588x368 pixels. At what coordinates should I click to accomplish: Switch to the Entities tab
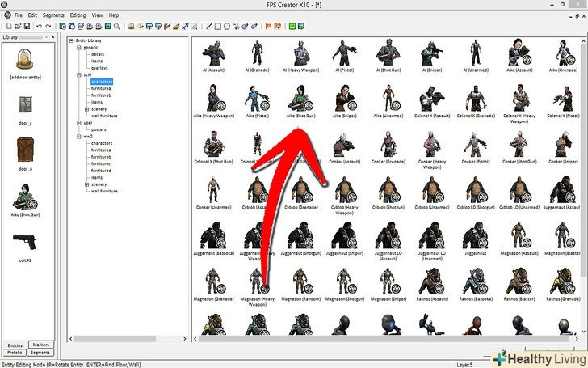(15, 345)
